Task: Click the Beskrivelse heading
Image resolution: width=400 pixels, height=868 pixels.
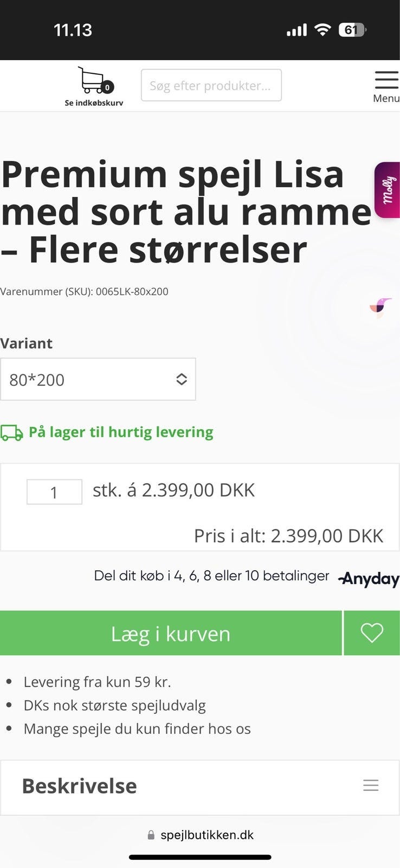Action: click(x=79, y=786)
